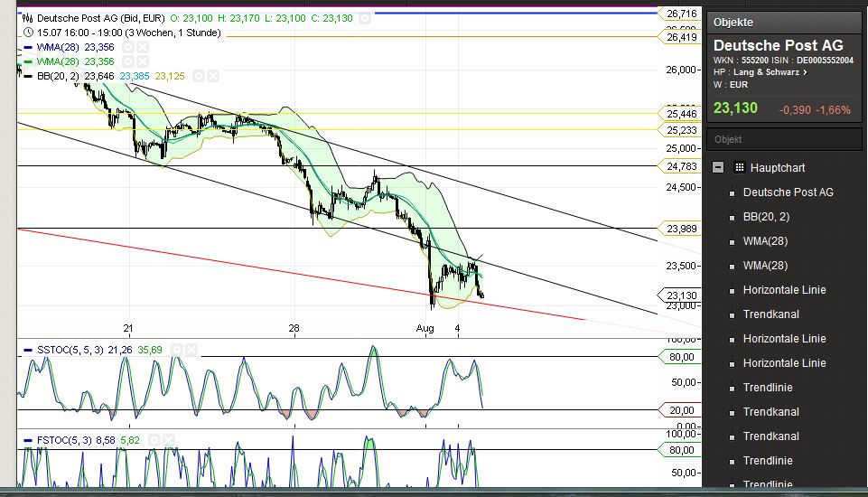This screenshot has width=868, height=497.
Task: Select first Trendkanal entry in object list
Action: pos(771,314)
